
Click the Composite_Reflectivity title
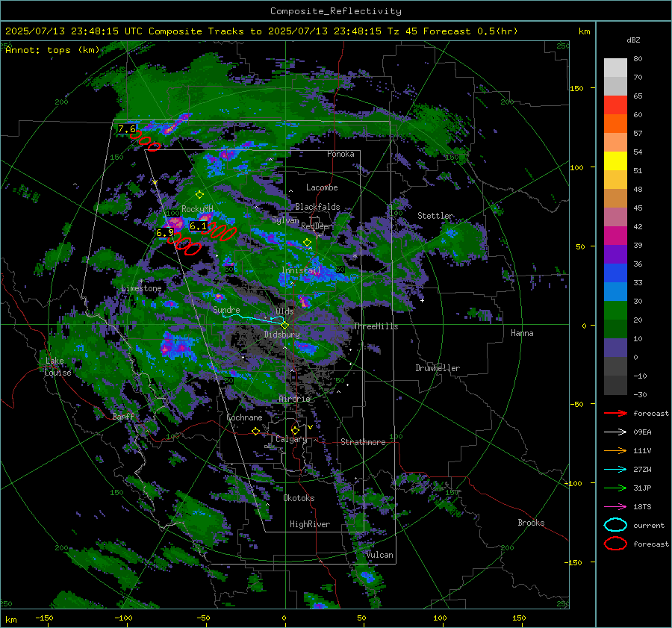click(336, 11)
